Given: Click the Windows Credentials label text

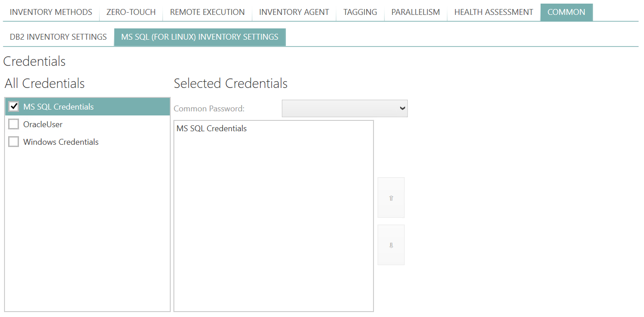Looking at the screenshot, I should pos(61,142).
